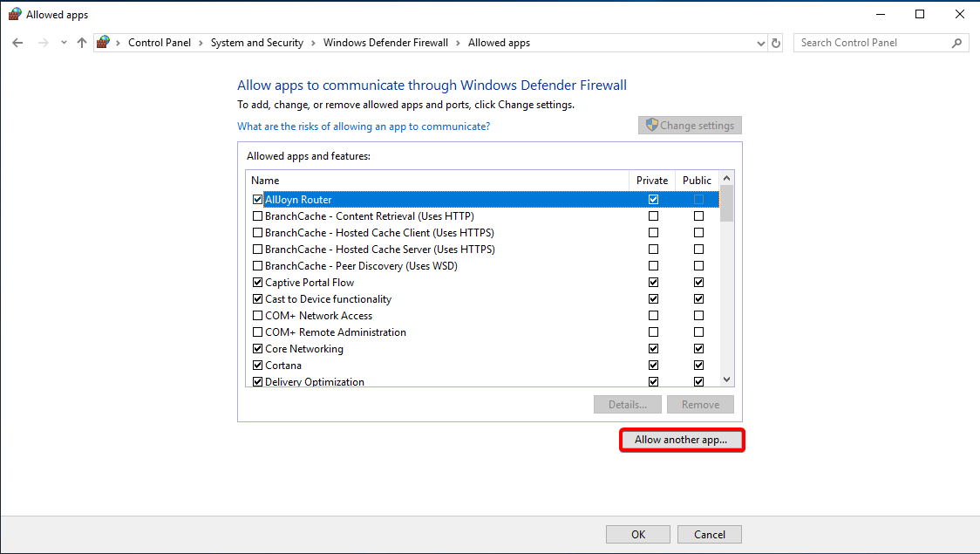Image resolution: width=980 pixels, height=554 pixels.
Task: Uncheck Captive Portal Flow Public checkbox
Action: click(x=698, y=283)
